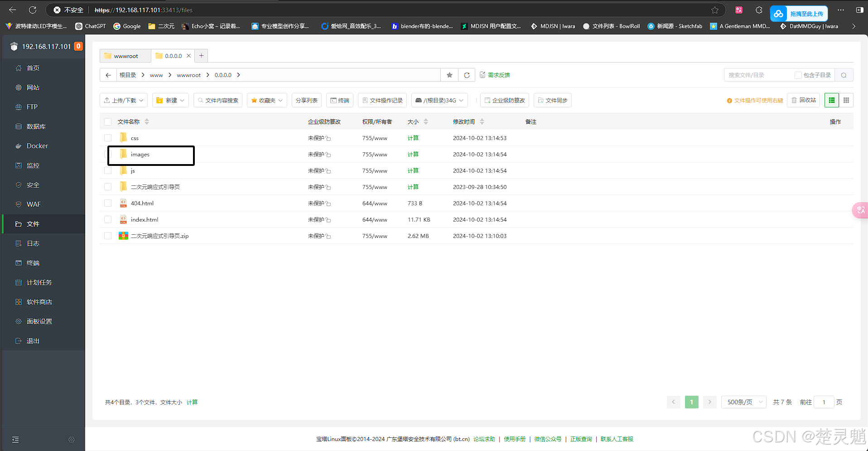Switch to list view icon
Viewport: 868px width, 451px height.
pyautogui.click(x=832, y=100)
